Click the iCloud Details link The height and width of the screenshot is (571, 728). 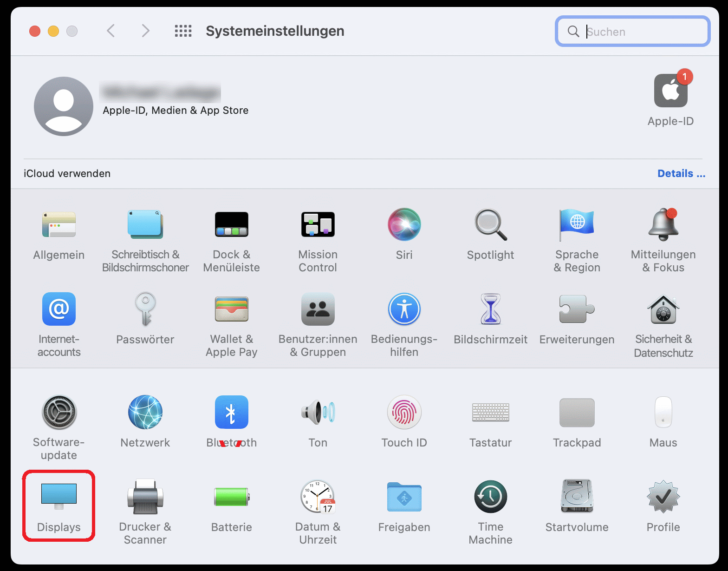click(682, 173)
